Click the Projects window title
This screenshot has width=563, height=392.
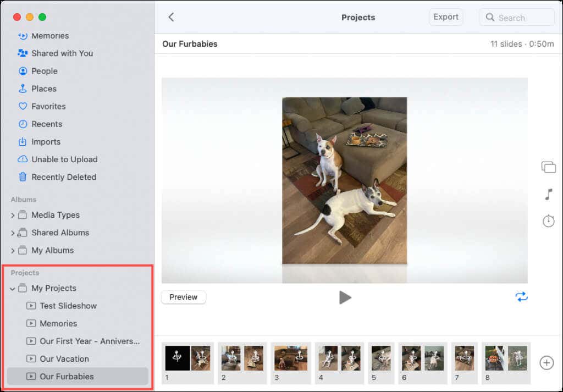tap(358, 17)
